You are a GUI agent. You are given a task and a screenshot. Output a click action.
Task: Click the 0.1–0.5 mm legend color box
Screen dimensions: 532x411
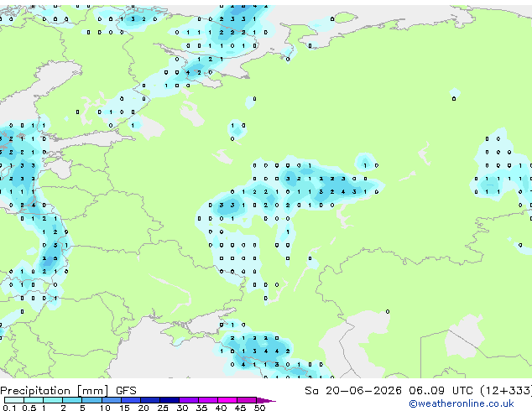(x=14, y=400)
